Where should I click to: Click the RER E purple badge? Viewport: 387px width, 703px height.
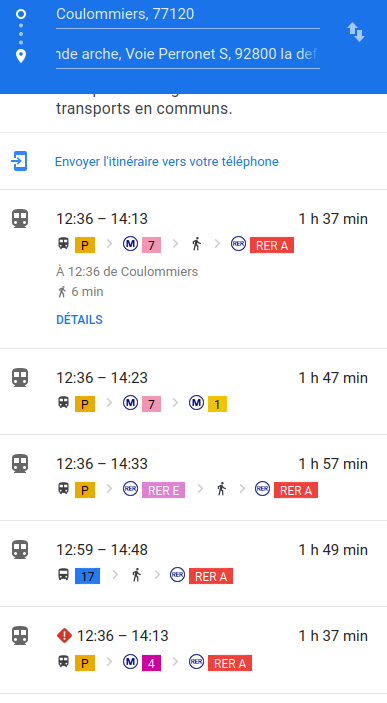tap(163, 490)
